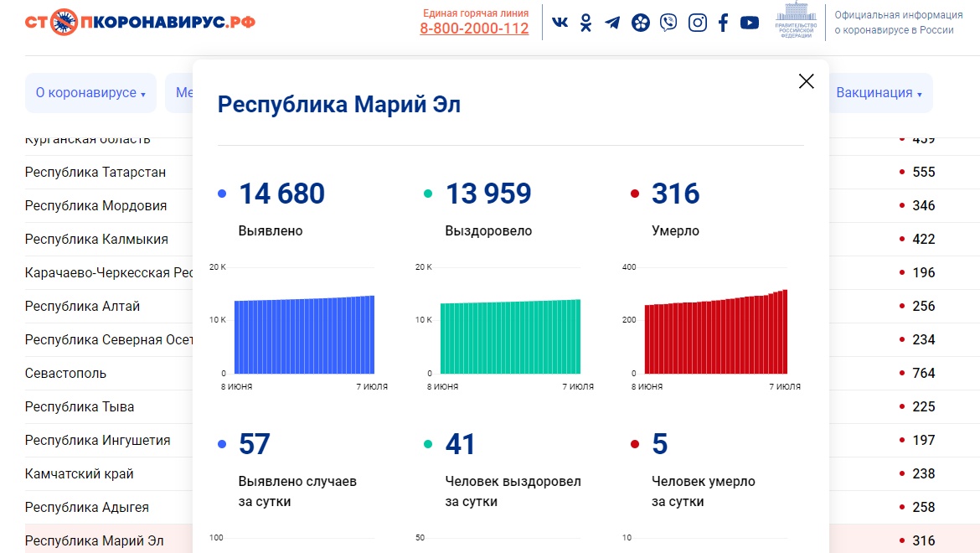Open the YouTube channel icon
980x553 pixels.
tap(750, 23)
